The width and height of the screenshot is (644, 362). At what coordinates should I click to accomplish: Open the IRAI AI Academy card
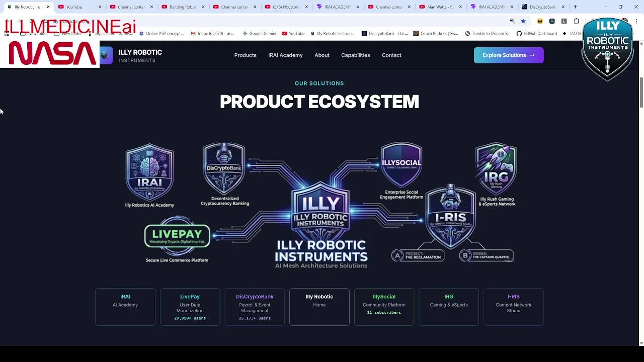point(125,307)
